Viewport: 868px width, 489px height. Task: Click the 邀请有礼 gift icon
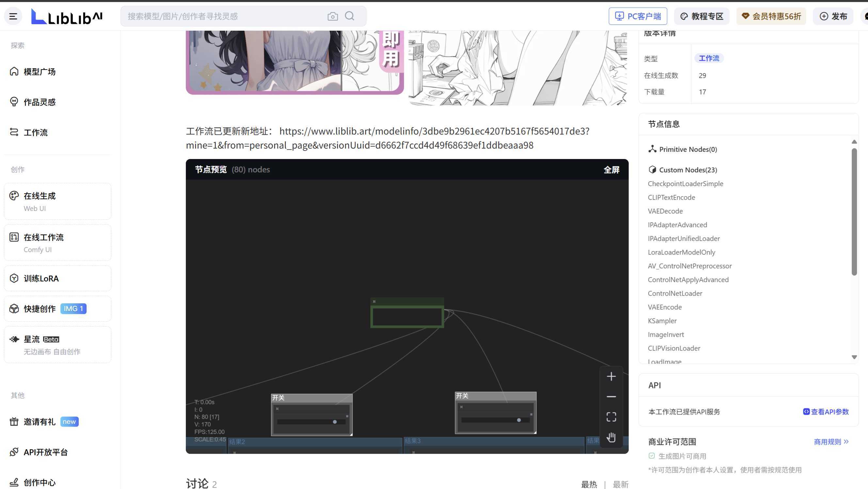[x=14, y=422]
